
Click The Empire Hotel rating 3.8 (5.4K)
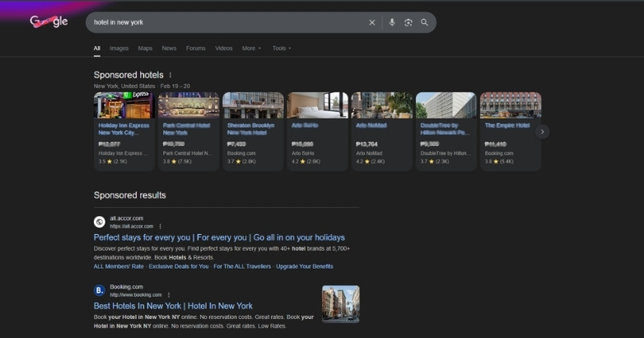[499, 162]
